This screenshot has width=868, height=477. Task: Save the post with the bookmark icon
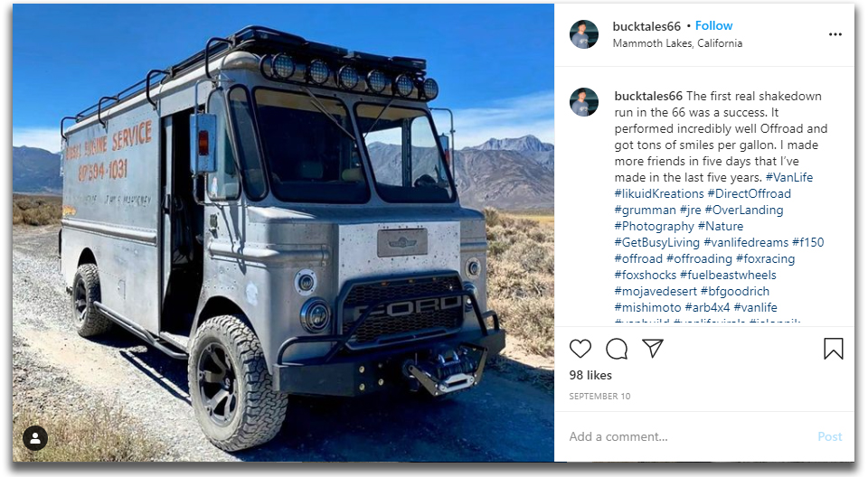[833, 349]
